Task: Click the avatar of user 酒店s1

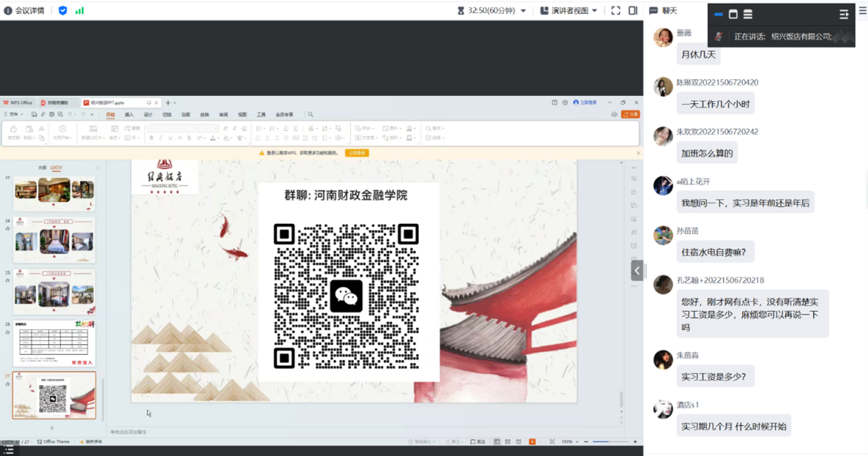Action: (663, 409)
